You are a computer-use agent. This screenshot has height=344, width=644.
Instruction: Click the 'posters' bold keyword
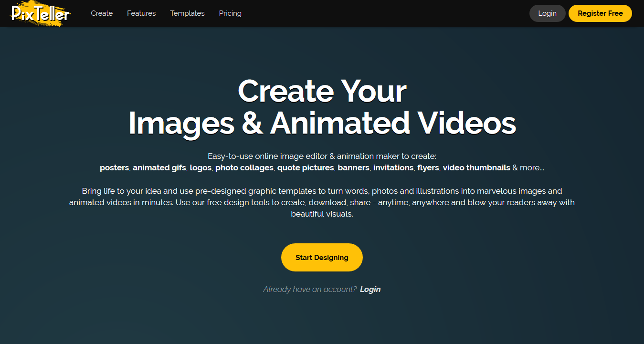114,168
